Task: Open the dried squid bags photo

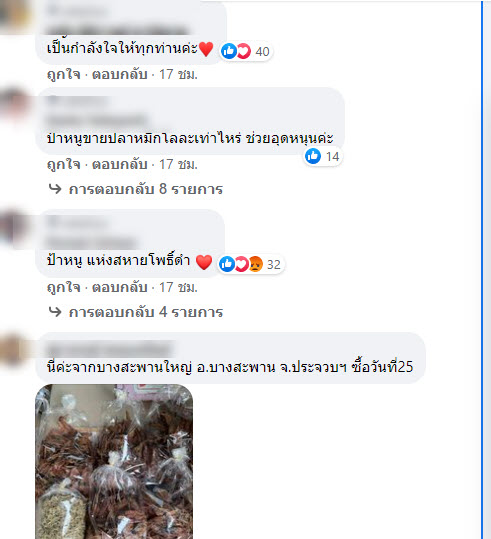Action: coord(114,461)
